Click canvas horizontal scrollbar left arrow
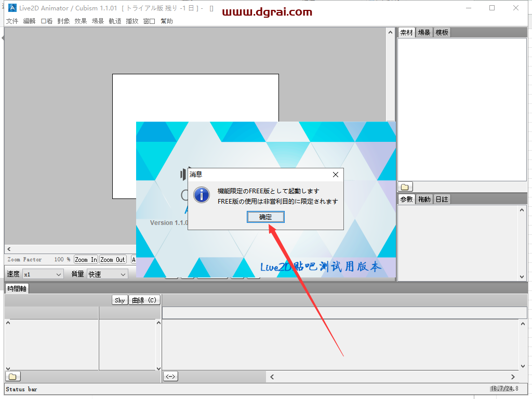 9,249
